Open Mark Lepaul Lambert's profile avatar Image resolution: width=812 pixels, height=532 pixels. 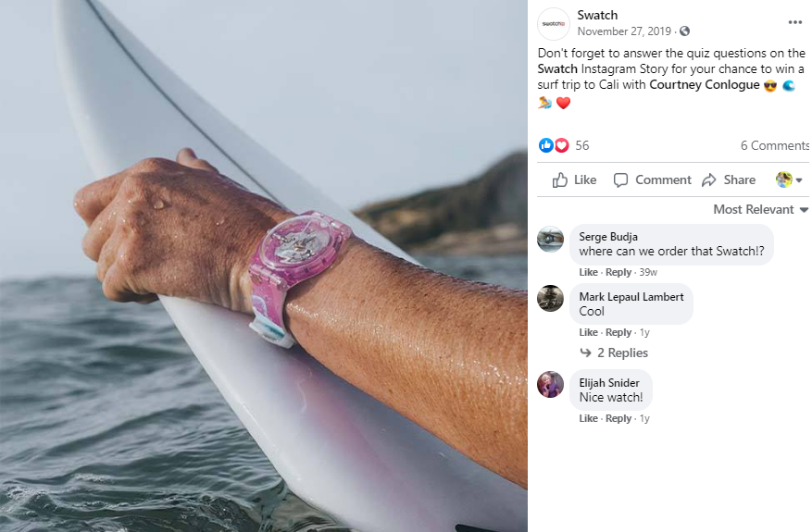coord(550,298)
